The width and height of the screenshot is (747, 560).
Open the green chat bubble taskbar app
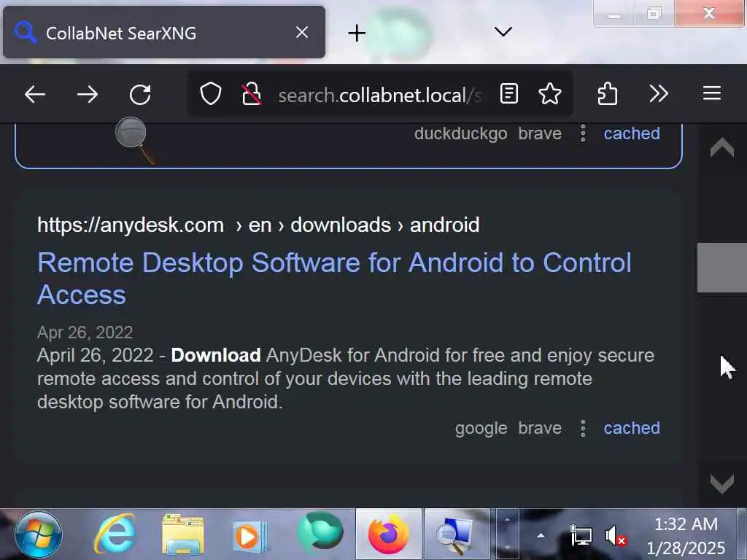321,533
